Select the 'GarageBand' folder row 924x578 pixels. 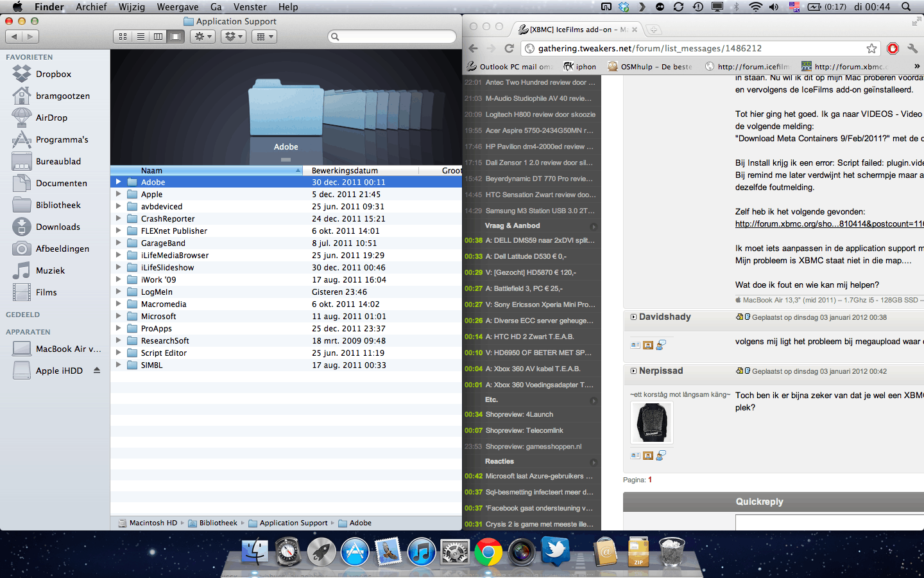[286, 243]
